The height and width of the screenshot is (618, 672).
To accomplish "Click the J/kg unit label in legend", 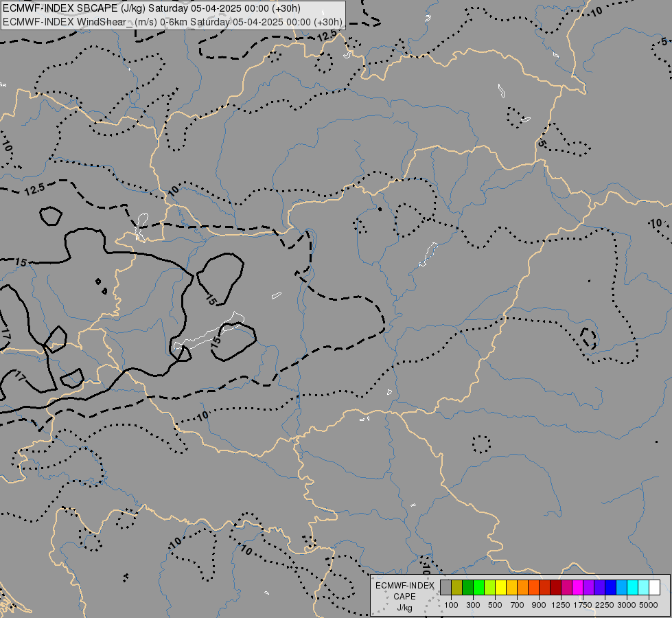I will (404, 608).
